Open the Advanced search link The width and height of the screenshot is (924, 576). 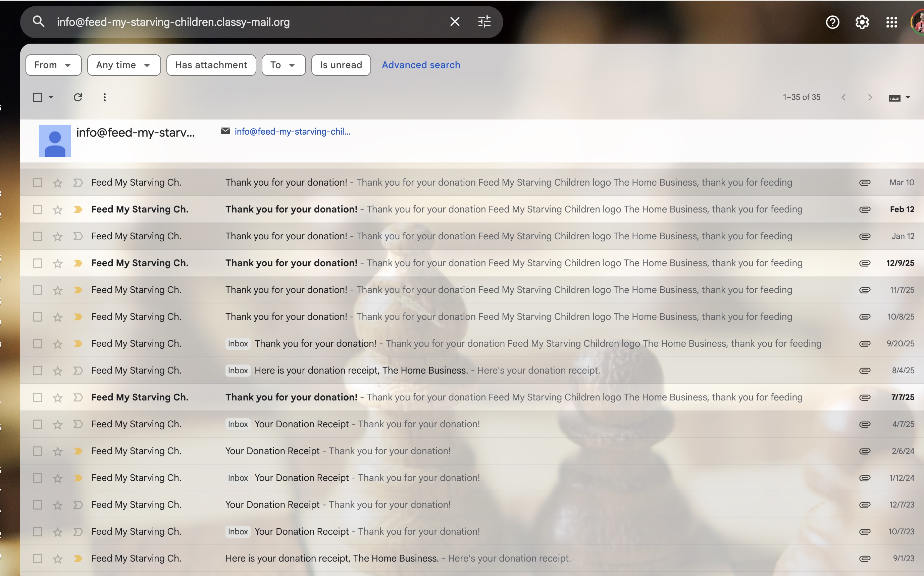tap(421, 65)
